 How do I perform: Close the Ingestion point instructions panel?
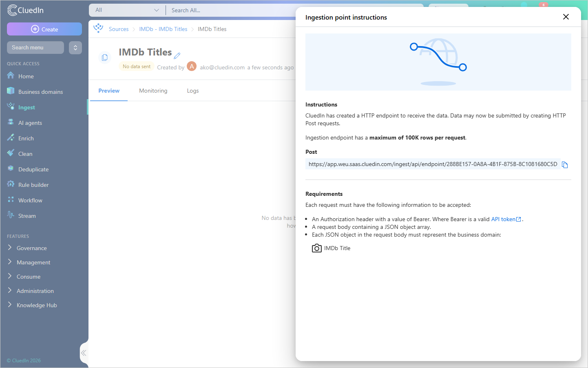(566, 17)
